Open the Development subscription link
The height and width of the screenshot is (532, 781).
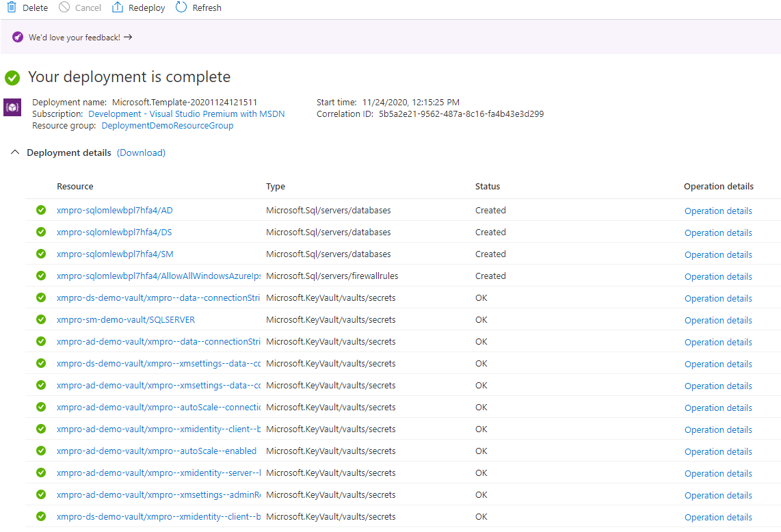[186, 114]
